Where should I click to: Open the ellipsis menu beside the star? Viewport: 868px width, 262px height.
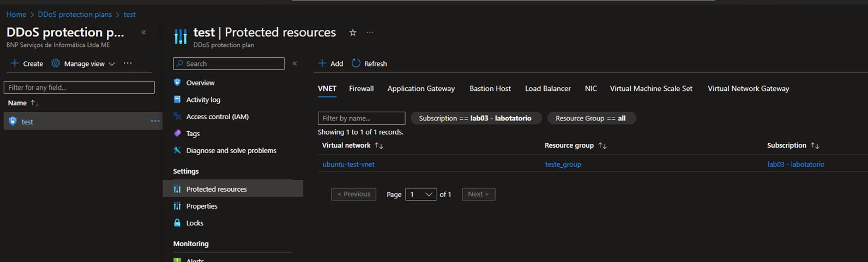click(370, 33)
